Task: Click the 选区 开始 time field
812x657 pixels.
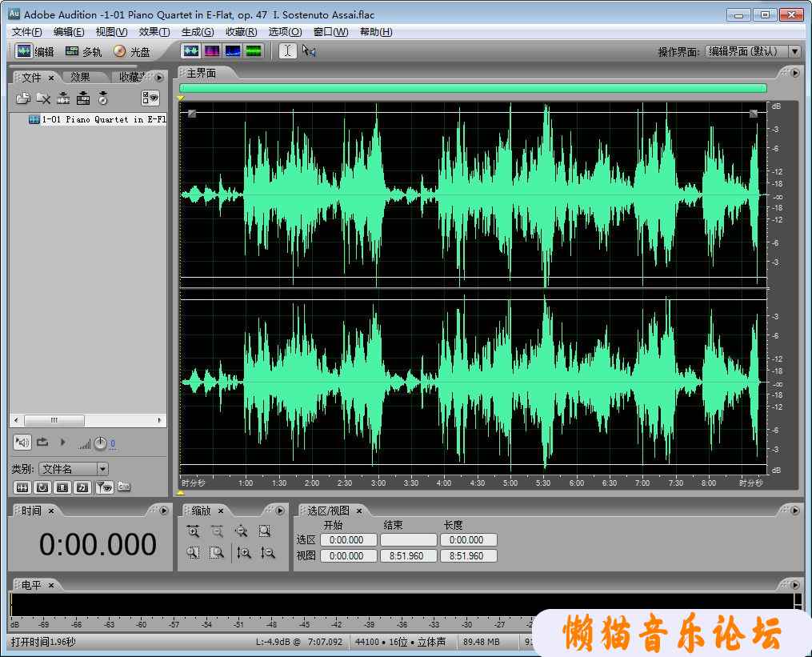Action: click(349, 540)
